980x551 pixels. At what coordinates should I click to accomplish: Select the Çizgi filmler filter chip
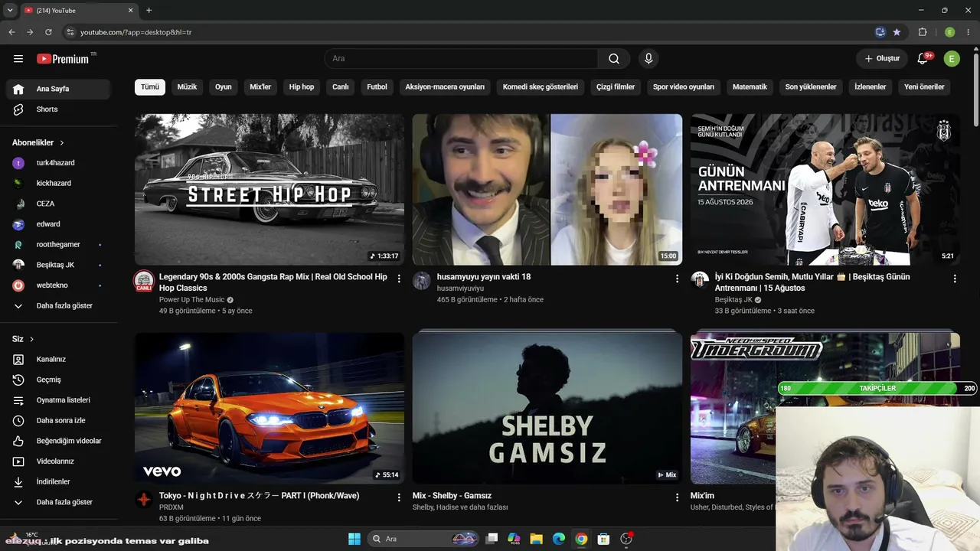[x=616, y=87]
